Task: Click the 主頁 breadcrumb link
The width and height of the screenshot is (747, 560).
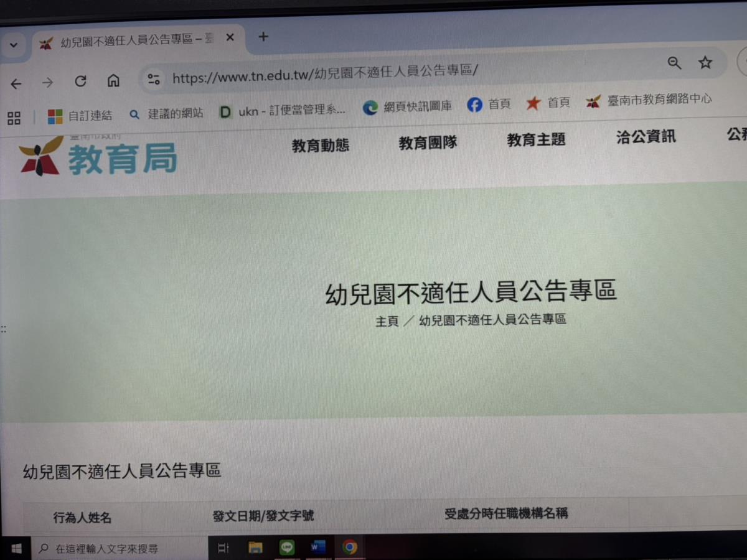Action: tap(386, 322)
